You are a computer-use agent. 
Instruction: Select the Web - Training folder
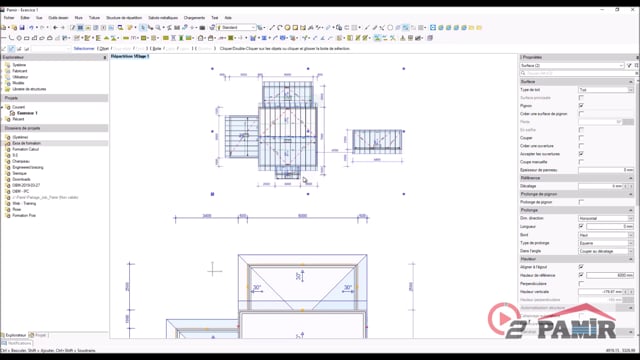24,203
